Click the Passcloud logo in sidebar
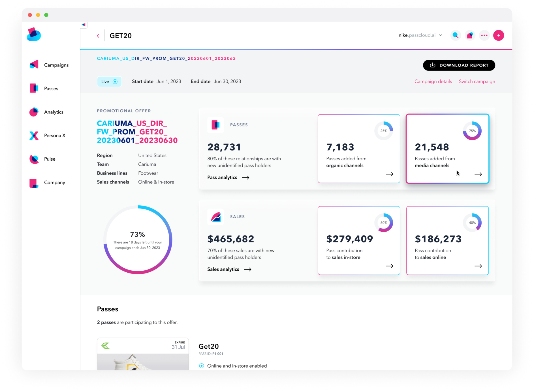 [x=34, y=35]
